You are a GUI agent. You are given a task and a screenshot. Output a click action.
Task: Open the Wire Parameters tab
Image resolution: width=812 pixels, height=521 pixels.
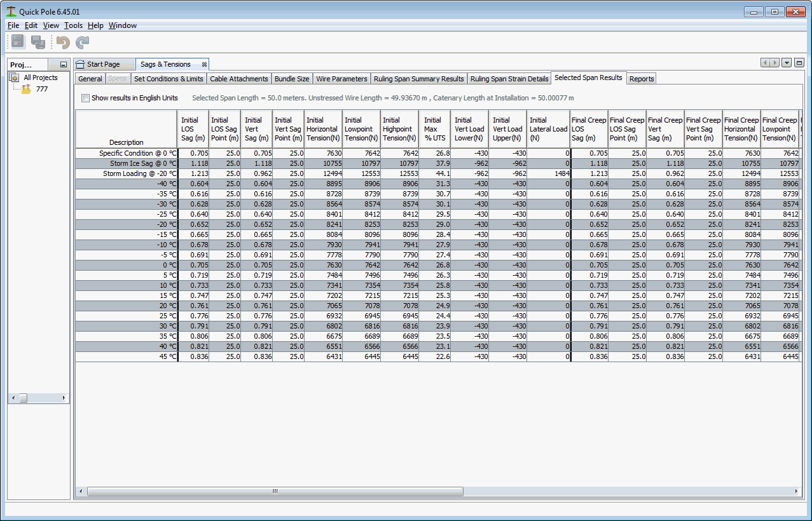(x=341, y=79)
